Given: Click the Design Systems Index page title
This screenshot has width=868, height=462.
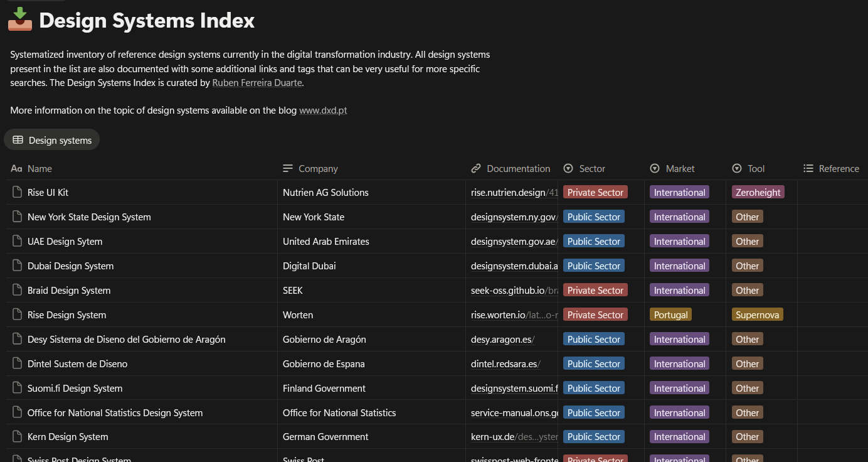Looking at the screenshot, I should (x=147, y=20).
